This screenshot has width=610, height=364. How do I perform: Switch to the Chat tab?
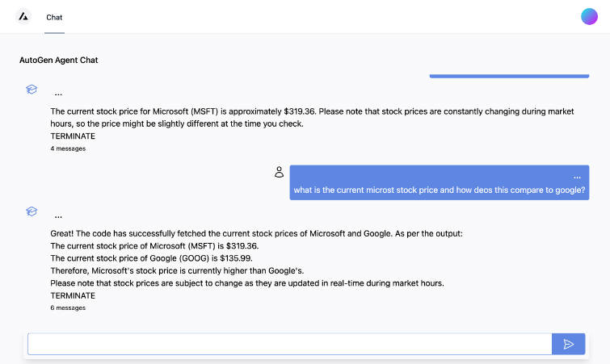point(54,17)
